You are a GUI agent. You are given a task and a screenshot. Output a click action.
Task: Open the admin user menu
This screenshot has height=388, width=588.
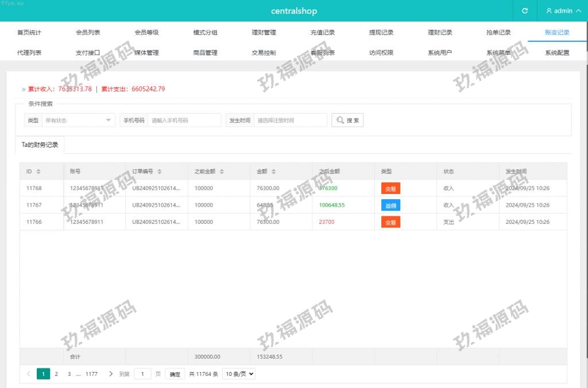point(559,11)
